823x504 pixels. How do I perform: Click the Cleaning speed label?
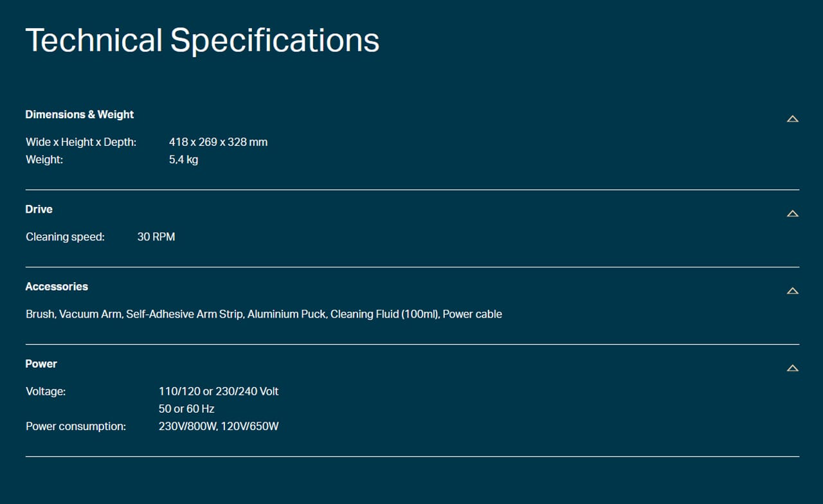[x=65, y=237]
